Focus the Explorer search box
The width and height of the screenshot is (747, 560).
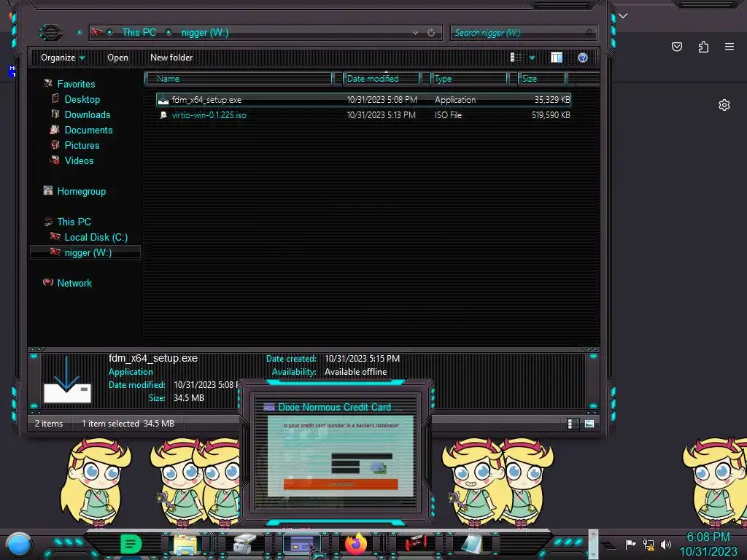(x=522, y=33)
